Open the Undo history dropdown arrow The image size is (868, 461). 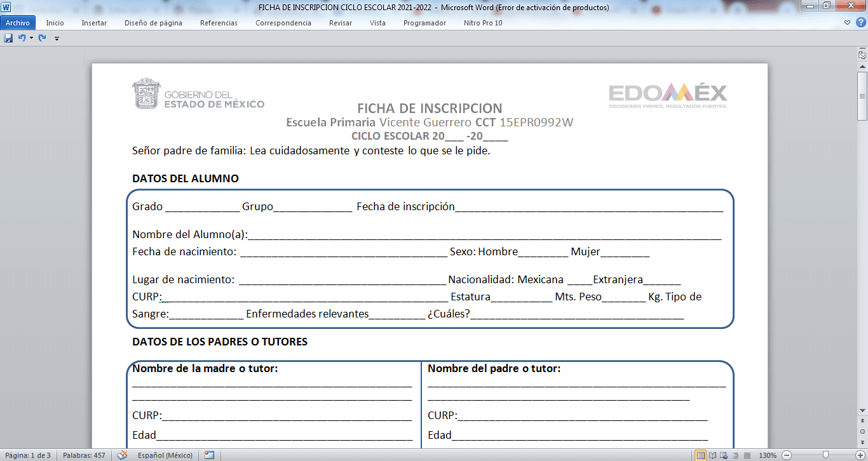point(31,38)
